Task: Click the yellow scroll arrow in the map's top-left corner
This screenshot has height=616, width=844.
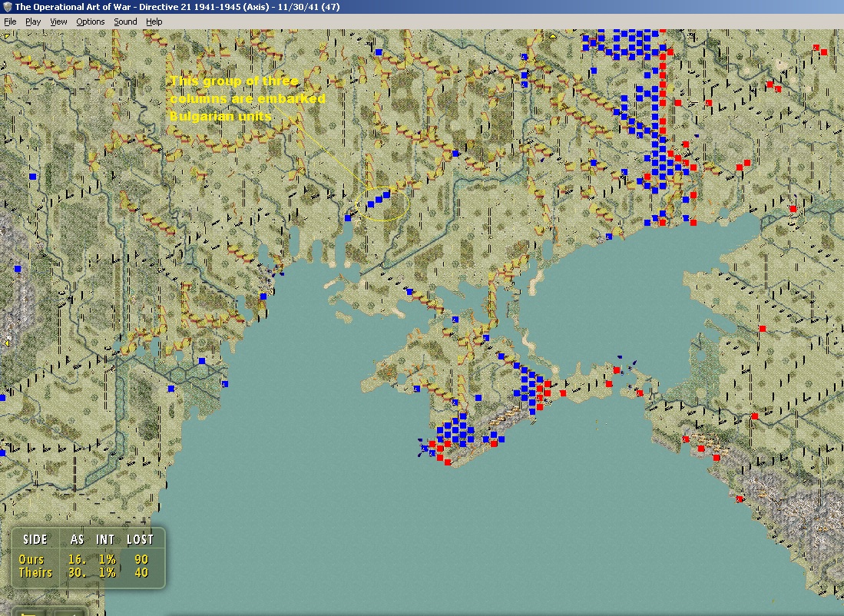Action: click(6, 36)
